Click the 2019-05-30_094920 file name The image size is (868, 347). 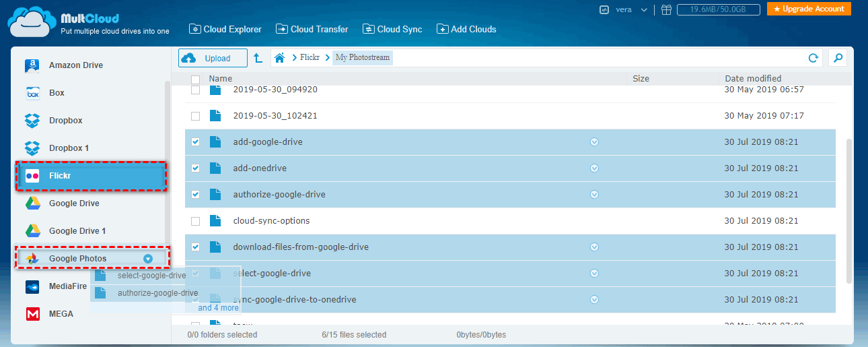(x=275, y=90)
